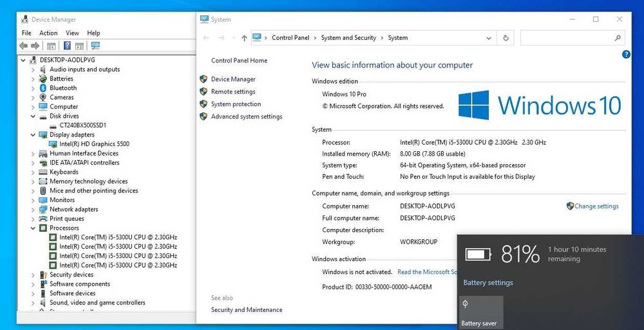The width and height of the screenshot is (644, 330).
Task: Click Change settings link
Action: [596, 206]
